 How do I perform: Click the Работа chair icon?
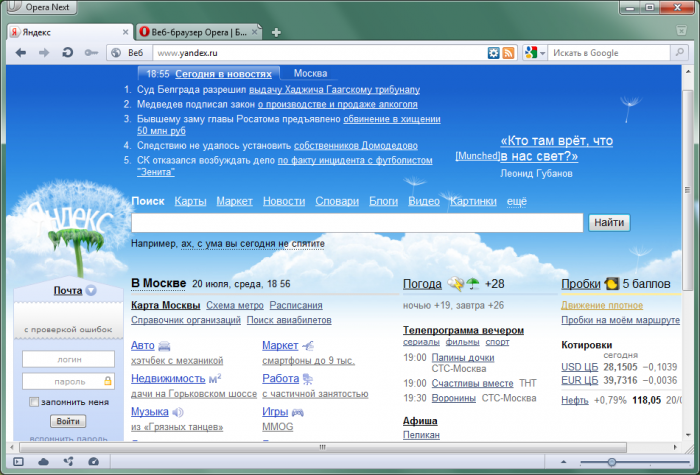click(308, 379)
